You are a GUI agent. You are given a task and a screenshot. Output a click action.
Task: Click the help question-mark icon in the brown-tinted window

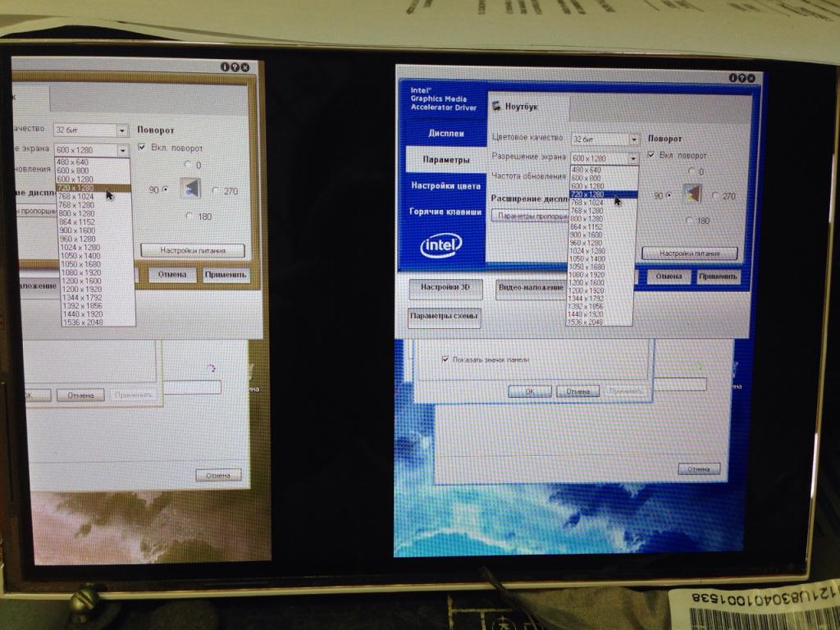coord(235,67)
